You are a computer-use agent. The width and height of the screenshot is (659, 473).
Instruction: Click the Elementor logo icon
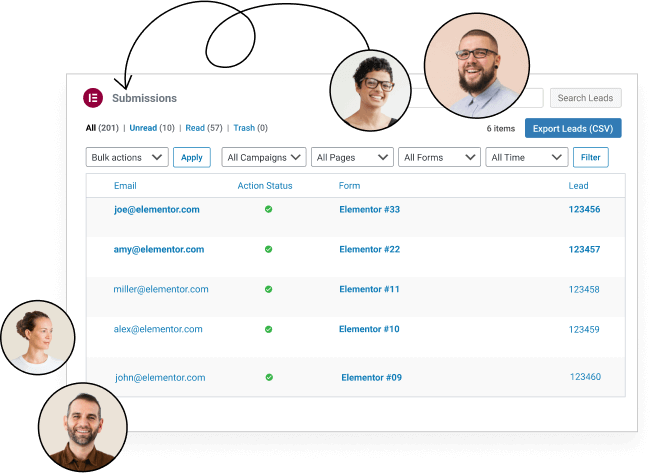93,98
